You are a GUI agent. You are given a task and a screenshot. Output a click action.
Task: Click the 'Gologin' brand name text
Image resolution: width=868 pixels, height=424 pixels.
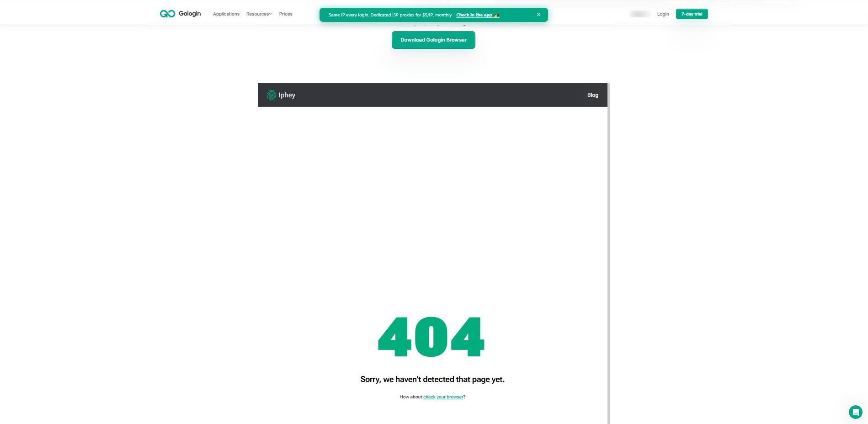point(190,14)
